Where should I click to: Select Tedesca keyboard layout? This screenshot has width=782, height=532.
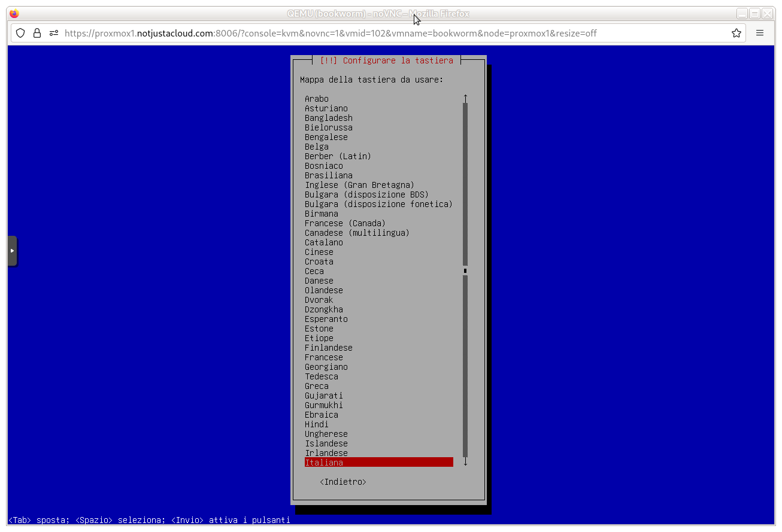[322, 376]
